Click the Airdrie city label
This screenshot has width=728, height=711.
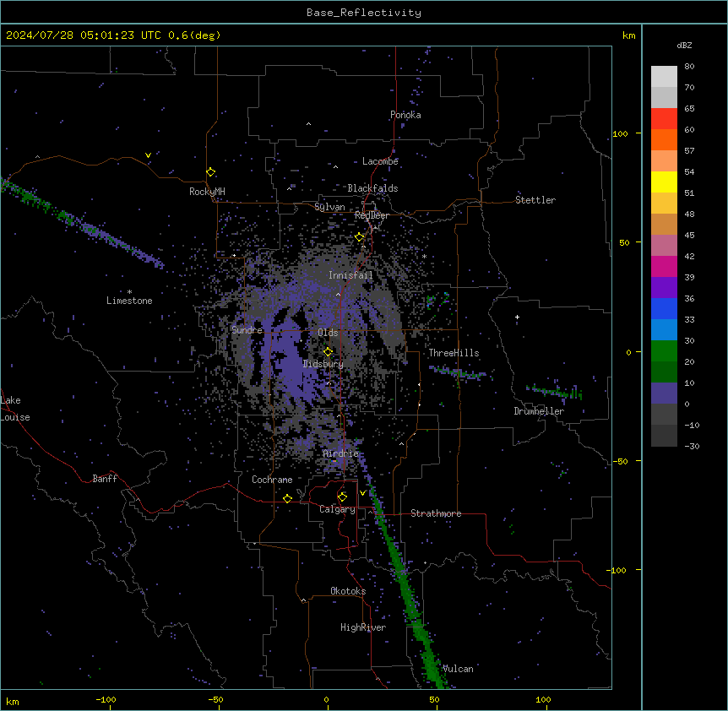pyautogui.click(x=341, y=453)
